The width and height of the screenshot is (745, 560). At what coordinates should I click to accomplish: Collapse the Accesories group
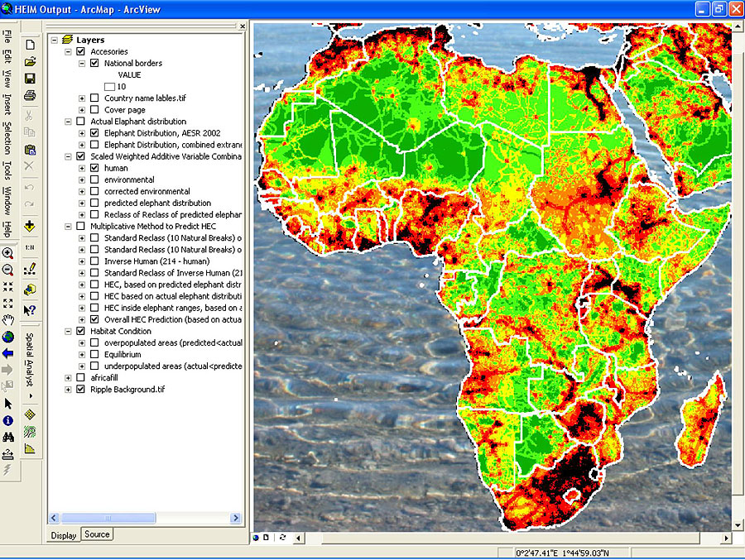pos(69,51)
